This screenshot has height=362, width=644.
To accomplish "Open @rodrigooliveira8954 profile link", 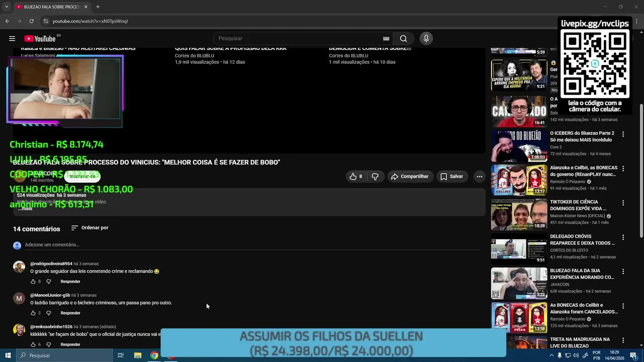I will pyautogui.click(x=51, y=263).
